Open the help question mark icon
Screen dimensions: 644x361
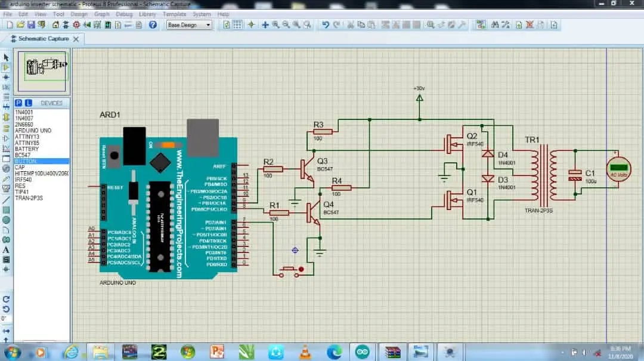pyautogui.click(x=153, y=24)
